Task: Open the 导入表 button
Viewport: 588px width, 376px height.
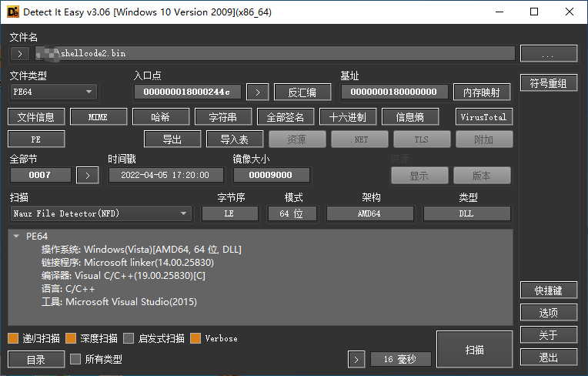Action: [x=235, y=139]
